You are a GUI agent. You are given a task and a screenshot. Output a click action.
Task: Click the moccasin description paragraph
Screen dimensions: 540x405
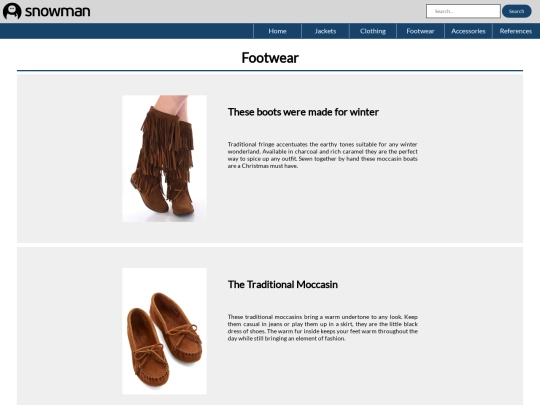point(323,328)
